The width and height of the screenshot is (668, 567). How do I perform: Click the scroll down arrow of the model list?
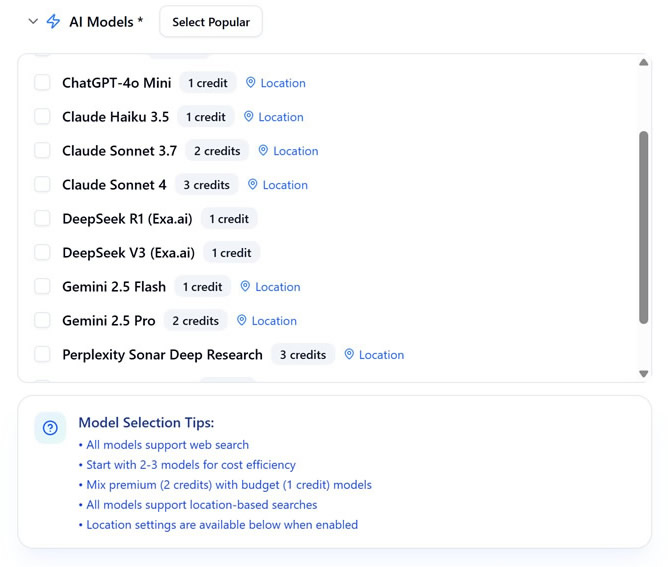[x=643, y=374]
